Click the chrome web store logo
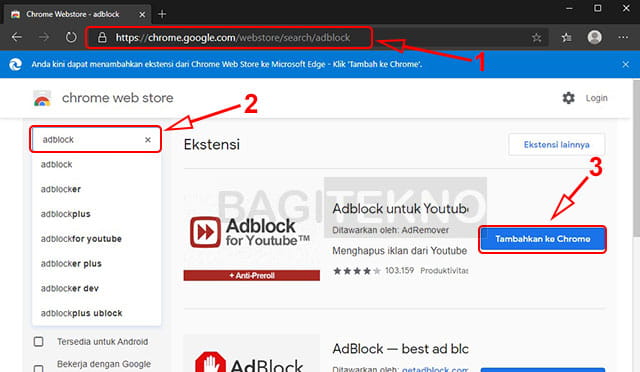Image resolution: width=640 pixels, height=372 pixels. 42,98
